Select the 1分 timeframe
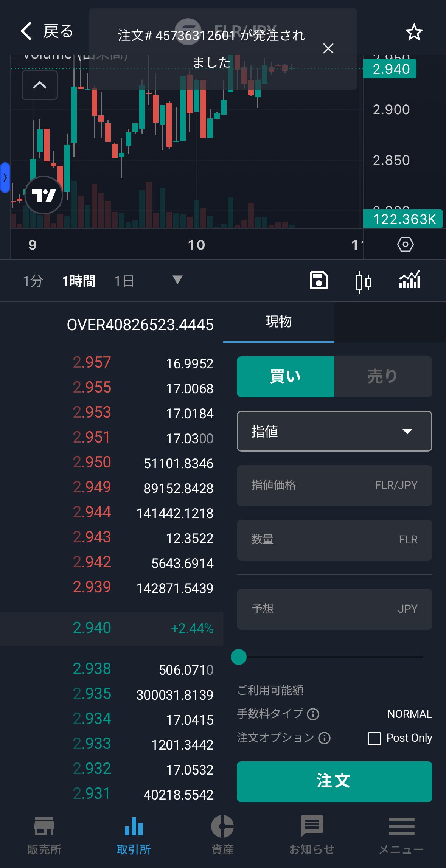Image resolution: width=446 pixels, height=868 pixels. 33,281
